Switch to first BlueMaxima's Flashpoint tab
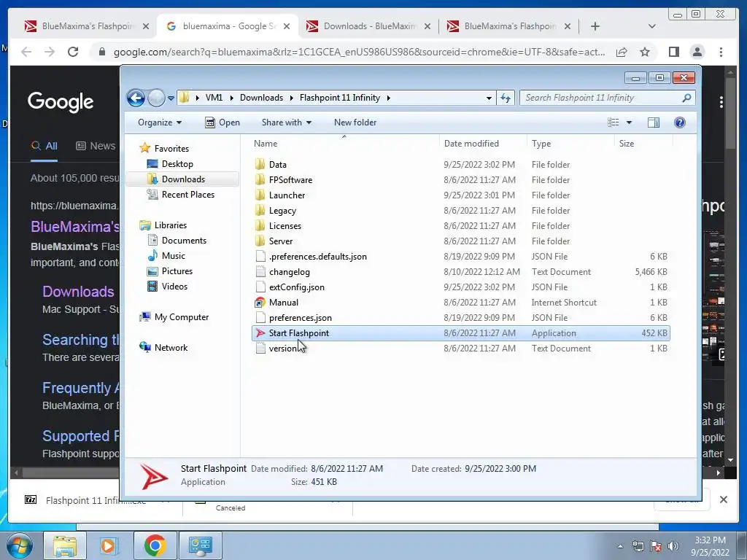This screenshot has width=747, height=560. (87, 26)
